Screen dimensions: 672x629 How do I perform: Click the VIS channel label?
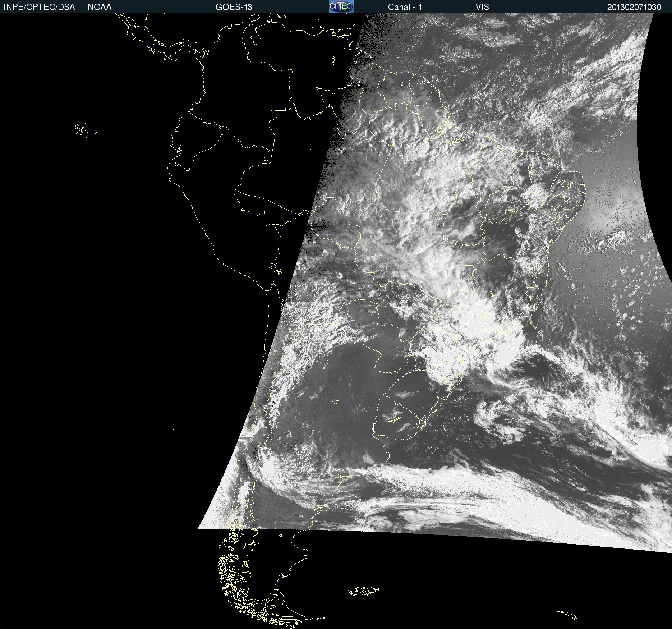[482, 7]
